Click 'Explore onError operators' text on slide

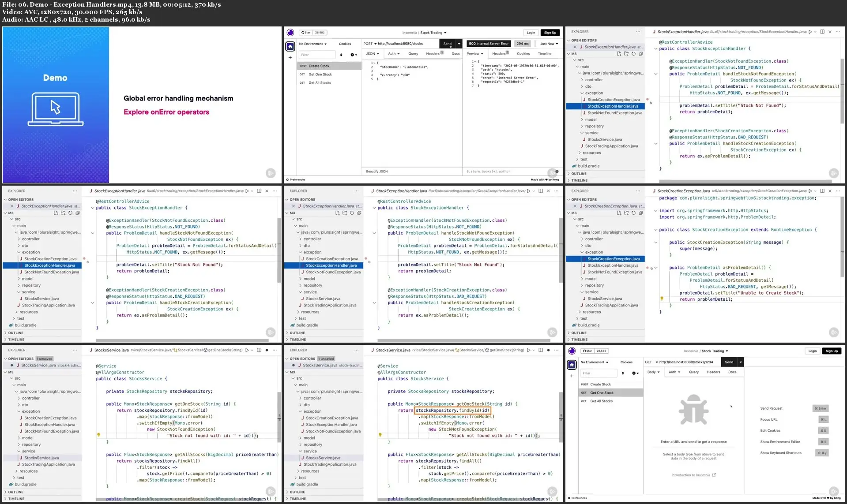(x=166, y=112)
